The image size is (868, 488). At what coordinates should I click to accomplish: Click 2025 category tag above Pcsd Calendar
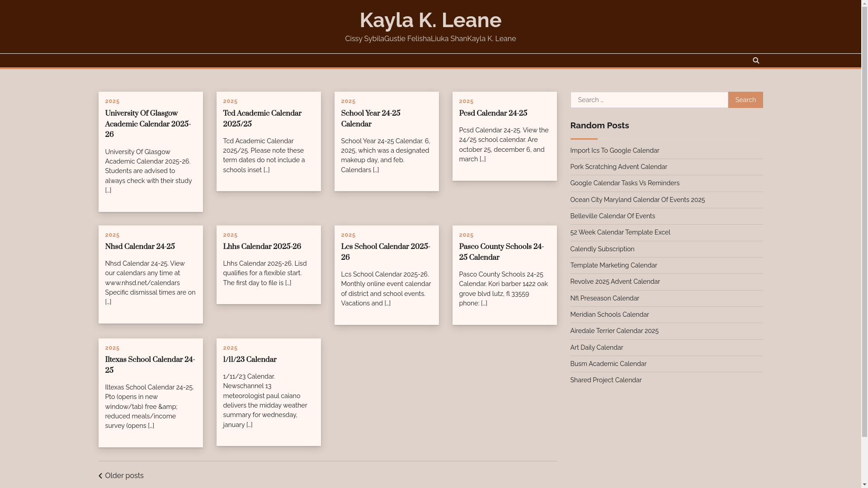coord(466,101)
